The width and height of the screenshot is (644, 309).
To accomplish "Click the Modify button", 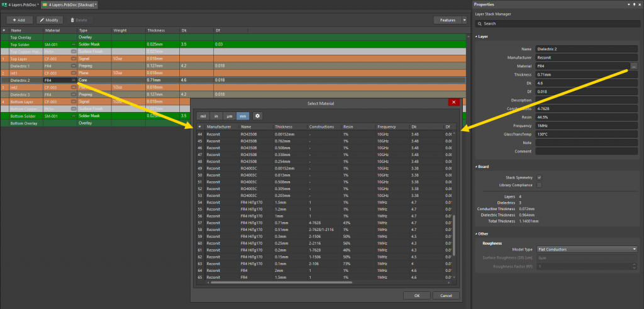I will (x=49, y=20).
